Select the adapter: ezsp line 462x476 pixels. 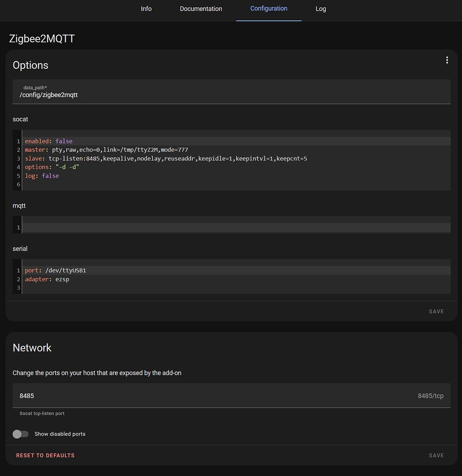coord(47,279)
